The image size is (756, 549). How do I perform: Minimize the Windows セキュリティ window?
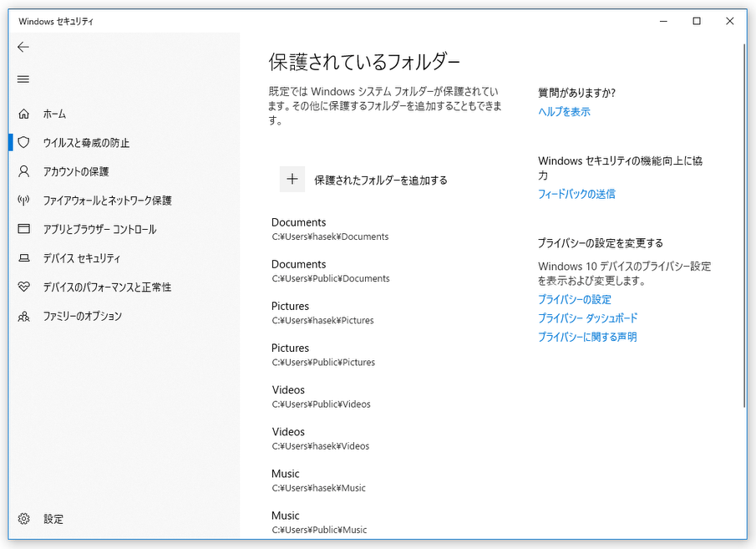[663, 21]
